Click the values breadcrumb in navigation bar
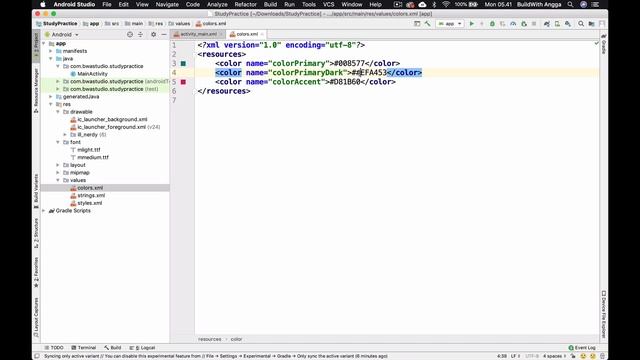 tap(179, 24)
